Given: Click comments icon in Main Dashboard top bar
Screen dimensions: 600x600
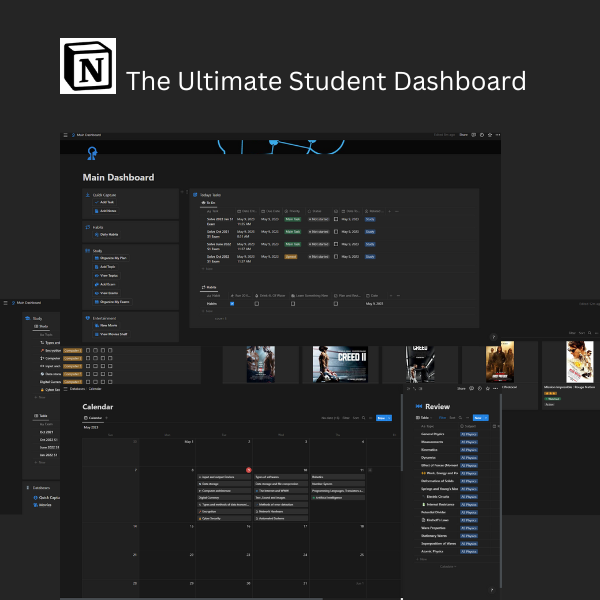Looking at the screenshot, I should (x=474, y=135).
